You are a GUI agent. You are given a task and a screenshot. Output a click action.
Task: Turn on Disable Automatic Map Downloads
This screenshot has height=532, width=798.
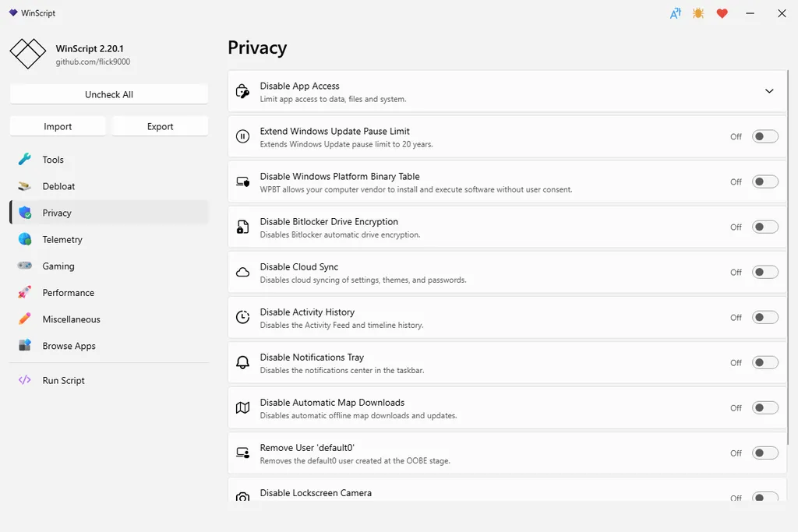click(765, 408)
